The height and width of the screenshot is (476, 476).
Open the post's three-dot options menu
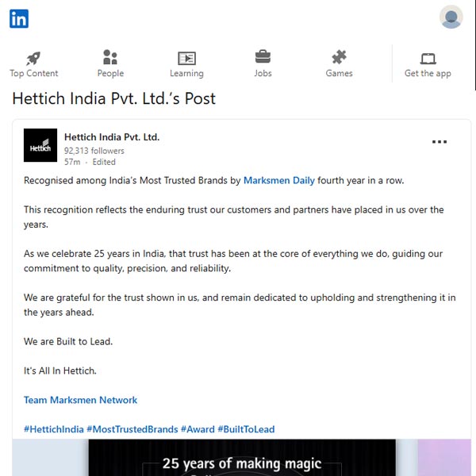tap(440, 142)
